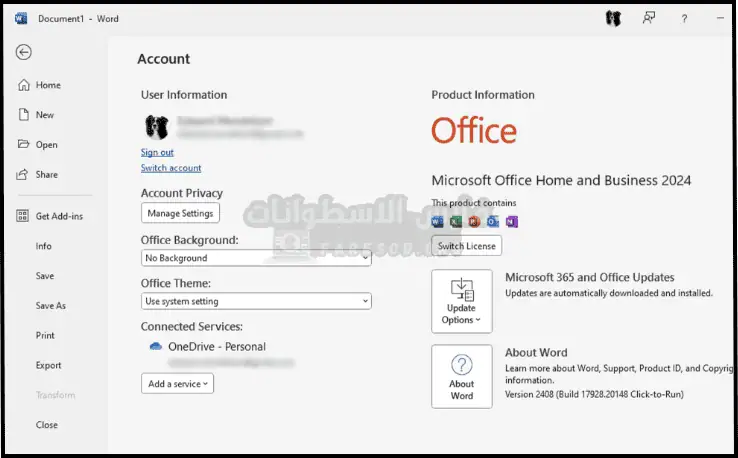This screenshot has width=738, height=458.
Task: Expand the Office Theme dropdown
Action: [x=256, y=301]
